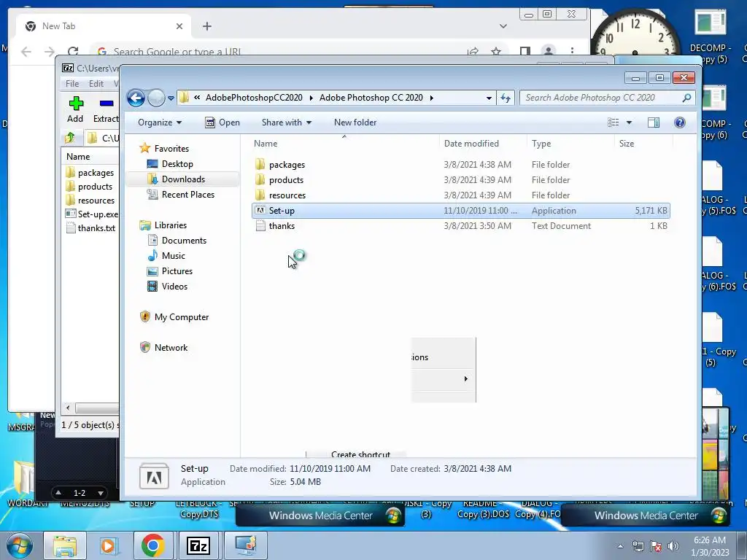
Task: Click AdobePhotoshopCC2020 in address breadcrumb
Action: click(x=254, y=98)
